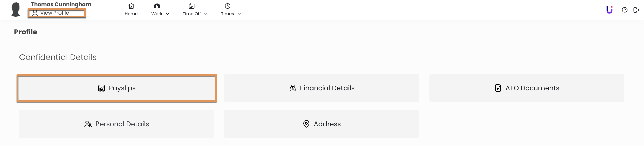The width and height of the screenshot is (644, 146).
Task: Expand the Time Off dropdown chevron
Action: 206,14
